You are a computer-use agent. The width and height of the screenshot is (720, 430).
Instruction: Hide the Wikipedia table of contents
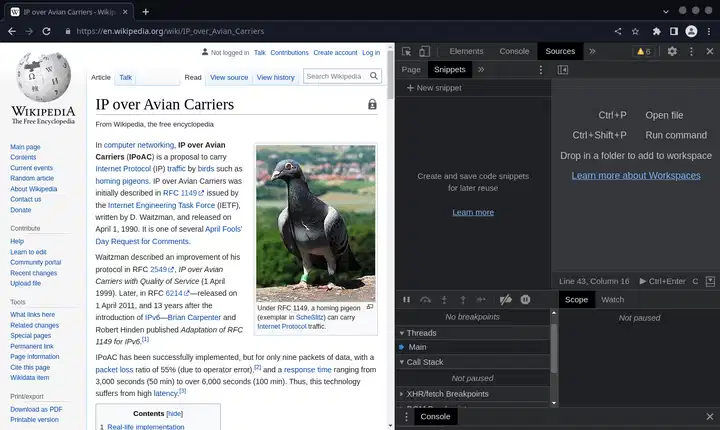tap(174, 413)
